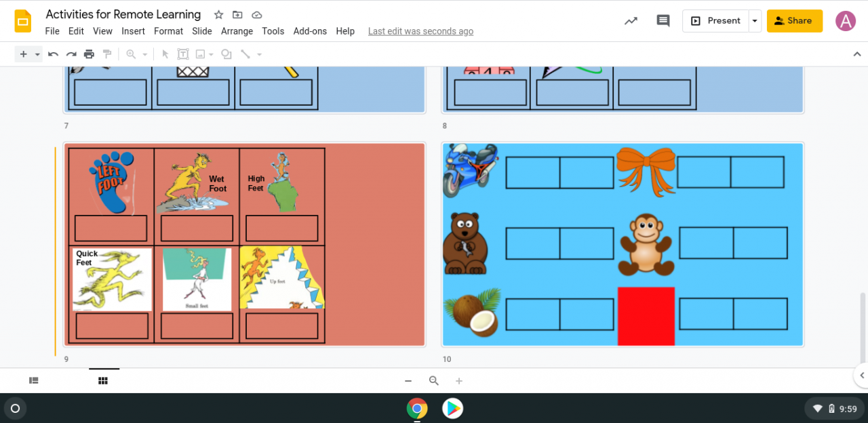Select the text box tool

point(183,54)
